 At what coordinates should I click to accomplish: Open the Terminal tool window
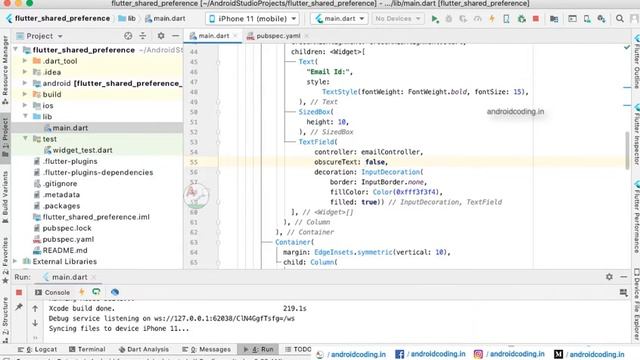87,349
